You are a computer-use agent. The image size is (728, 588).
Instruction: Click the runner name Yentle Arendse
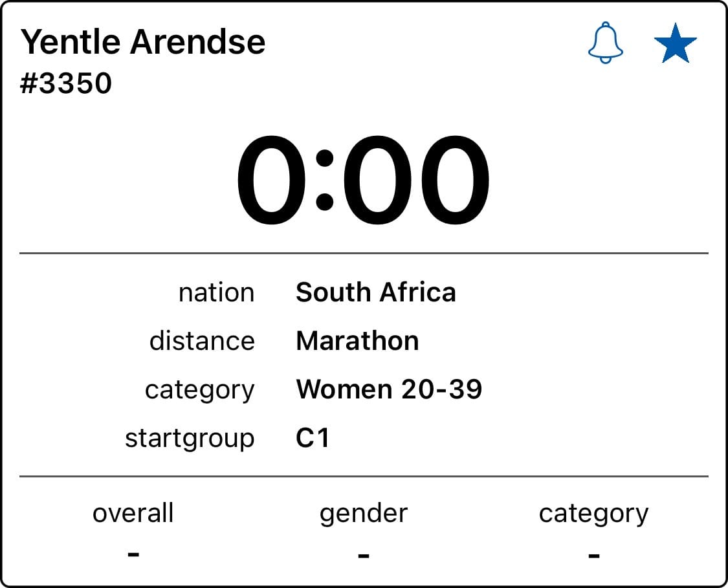point(144,41)
